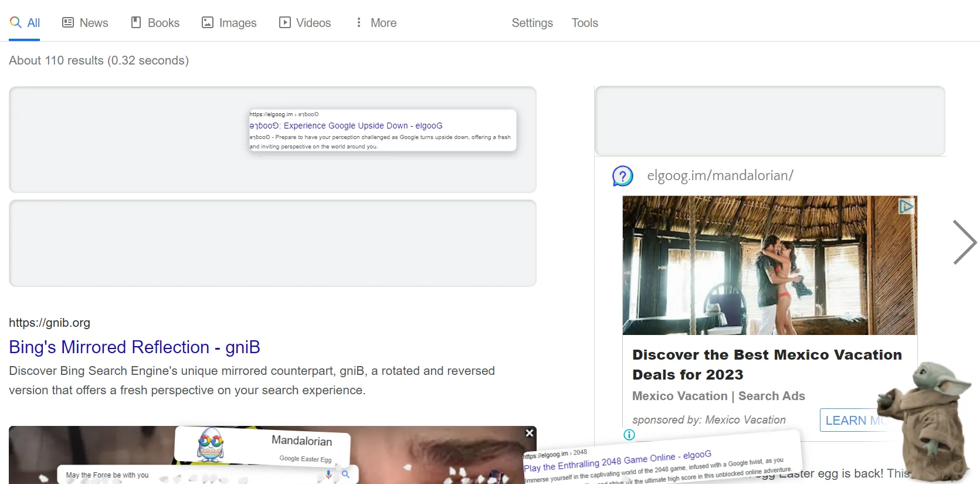The width and height of the screenshot is (980, 484).
Task: Click the 'sponsored by: Mexico Vacation' label
Action: coord(709,420)
